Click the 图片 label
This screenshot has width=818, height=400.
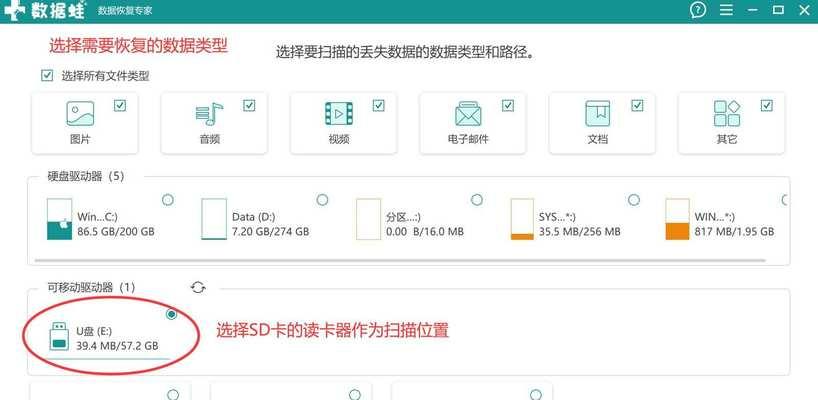[80, 140]
